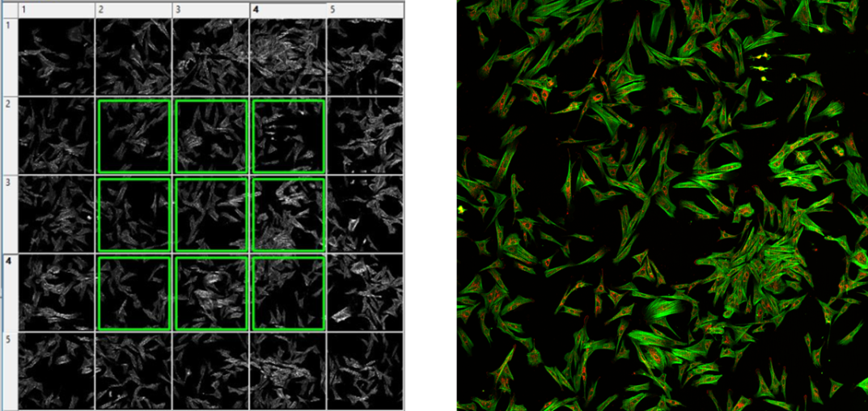Screen dimensions: 868x411
Task: Select bold row header 4
Action: (10, 292)
